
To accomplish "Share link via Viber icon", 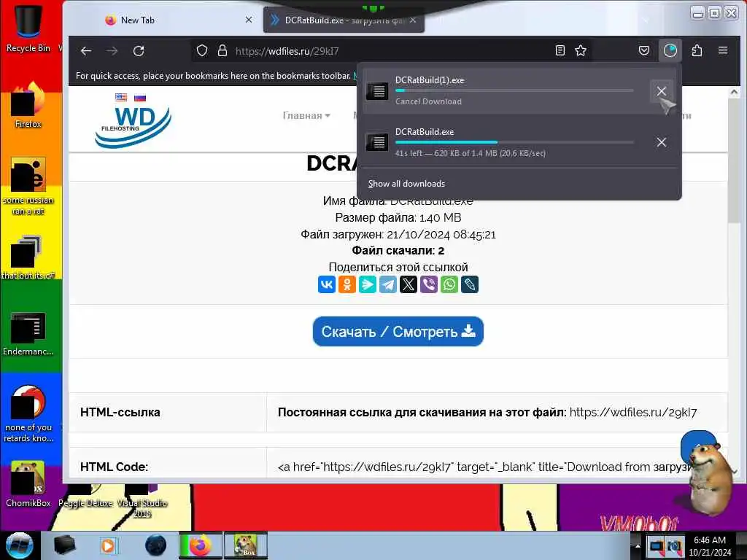I will click(x=429, y=285).
